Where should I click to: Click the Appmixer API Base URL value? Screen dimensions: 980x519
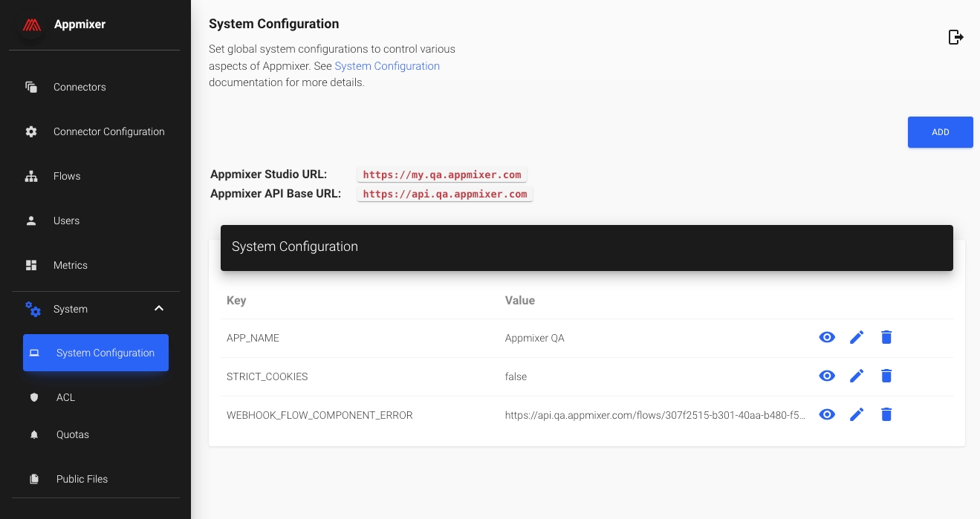[x=444, y=195]
